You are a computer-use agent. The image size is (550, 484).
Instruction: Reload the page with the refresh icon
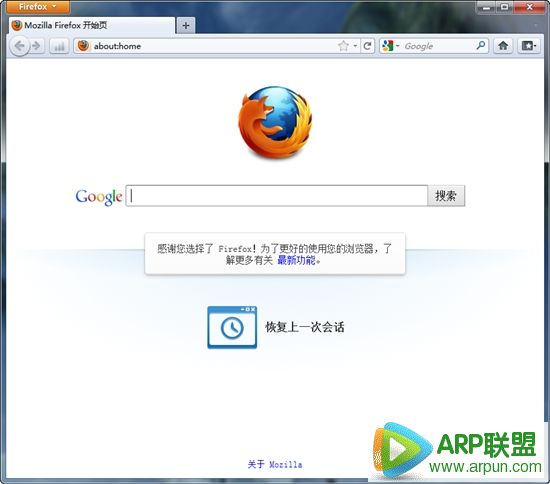tap(367, 46)
